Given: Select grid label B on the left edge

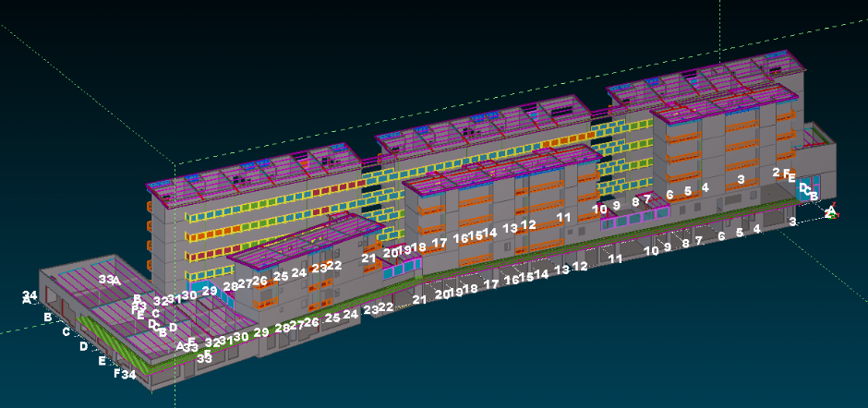Looking at the screenshot, I should (x=47, y=318).
